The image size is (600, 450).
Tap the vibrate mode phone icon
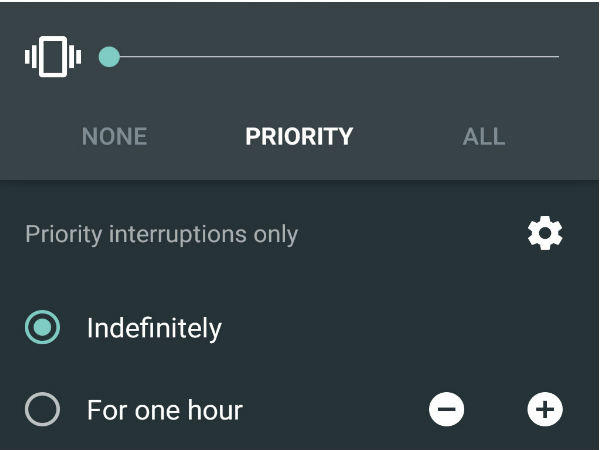click(x=53, y=57)
